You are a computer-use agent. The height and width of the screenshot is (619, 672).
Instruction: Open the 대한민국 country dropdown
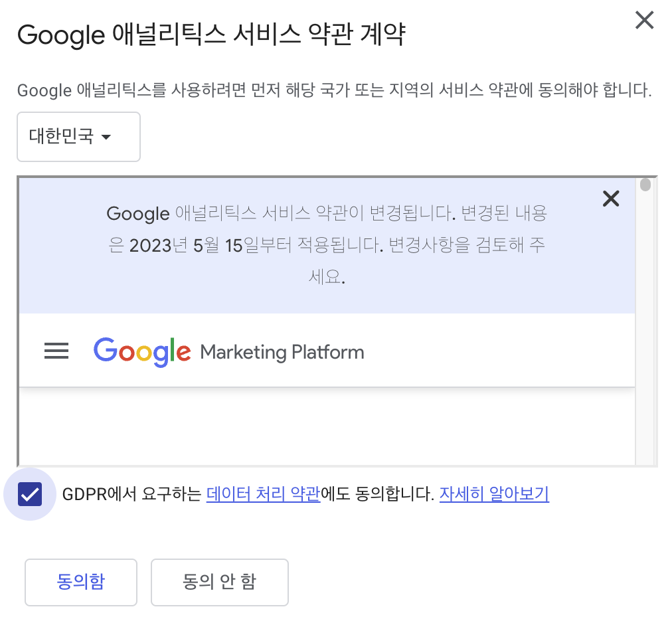[78, 137]
